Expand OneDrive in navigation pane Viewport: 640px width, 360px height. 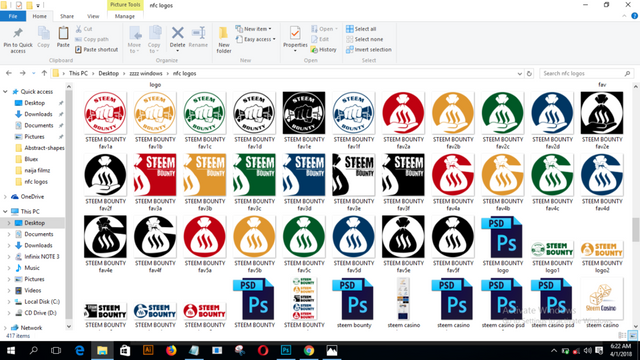[x=5, y=197]
